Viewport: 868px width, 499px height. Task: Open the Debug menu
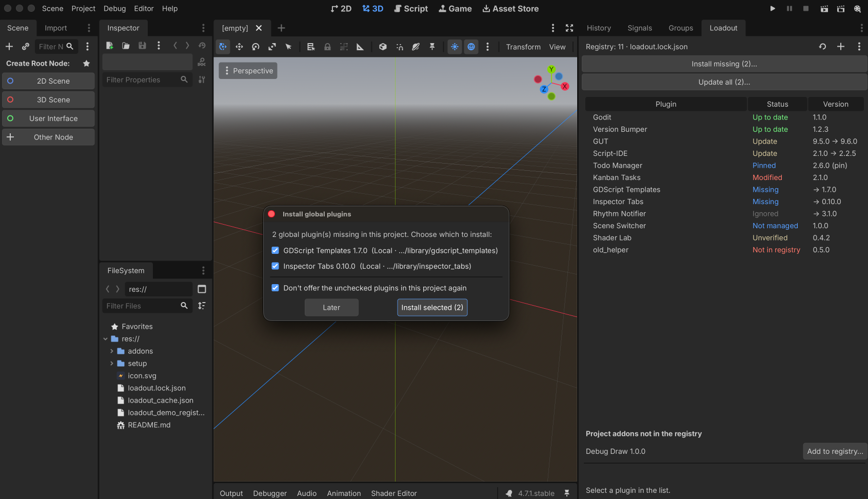114,9
